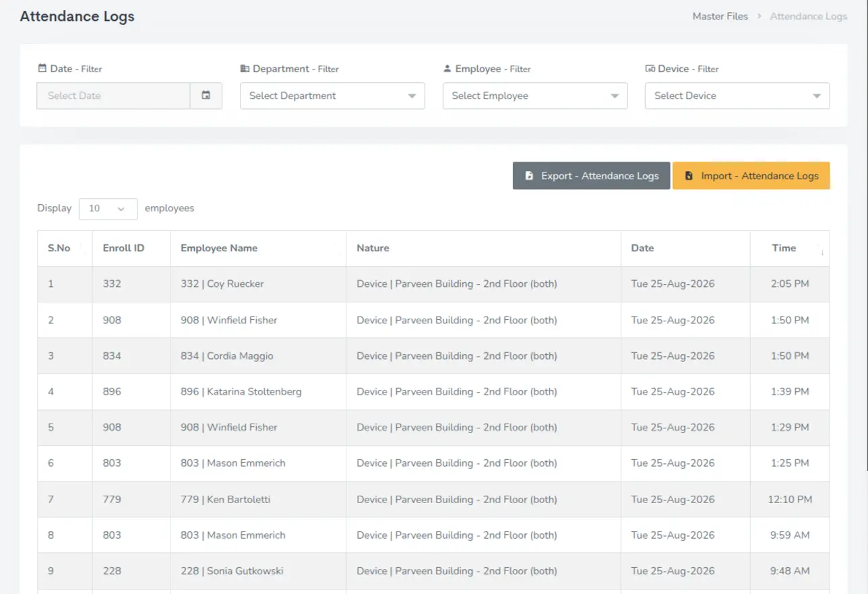Select '834 | Cordia Maggio' employee cell
This screenshot has height=594, width=868.
[x=258, y=356]
